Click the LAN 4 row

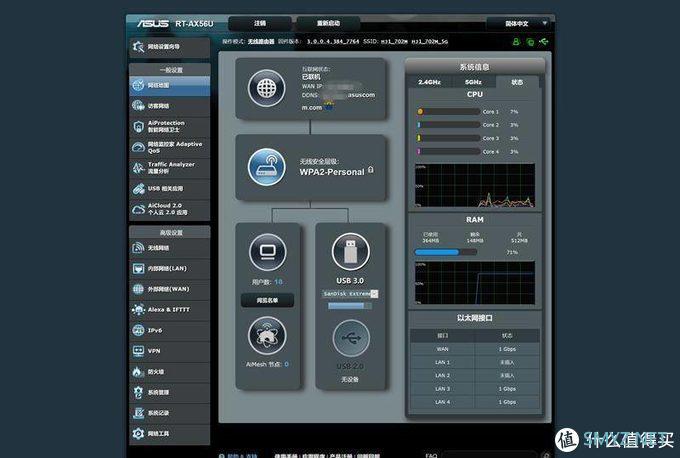[475, 402]
